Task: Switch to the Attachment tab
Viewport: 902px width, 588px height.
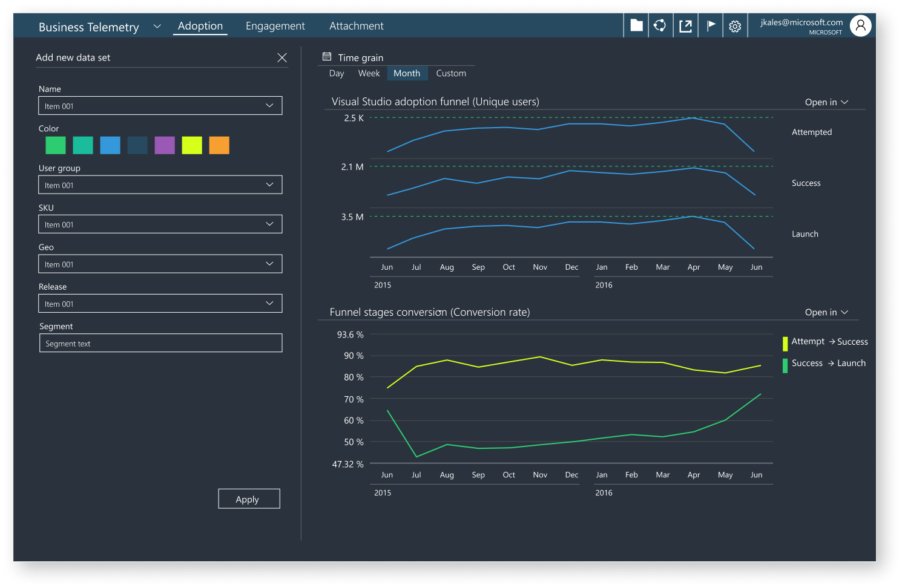Action: click(x=357, y=26)
